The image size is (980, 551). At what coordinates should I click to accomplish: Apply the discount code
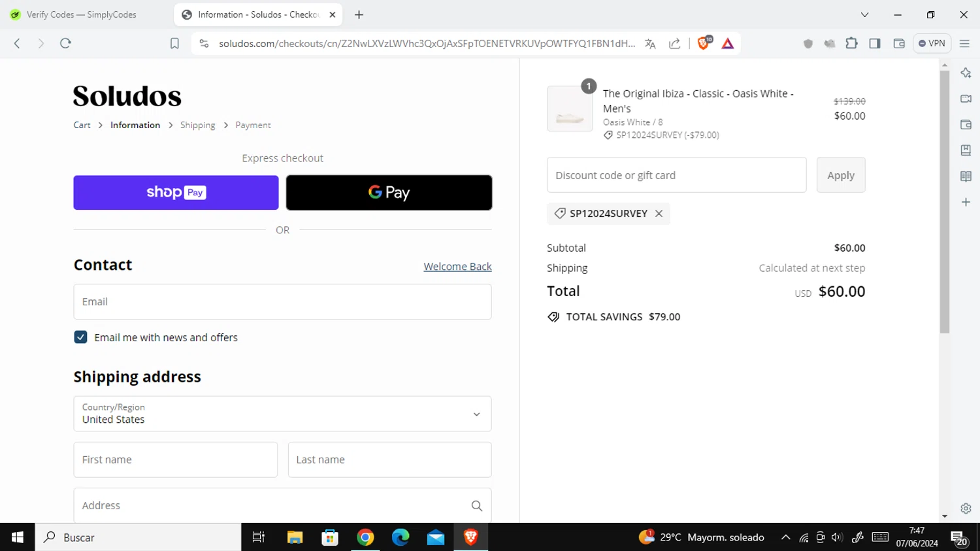click(841, 175)
